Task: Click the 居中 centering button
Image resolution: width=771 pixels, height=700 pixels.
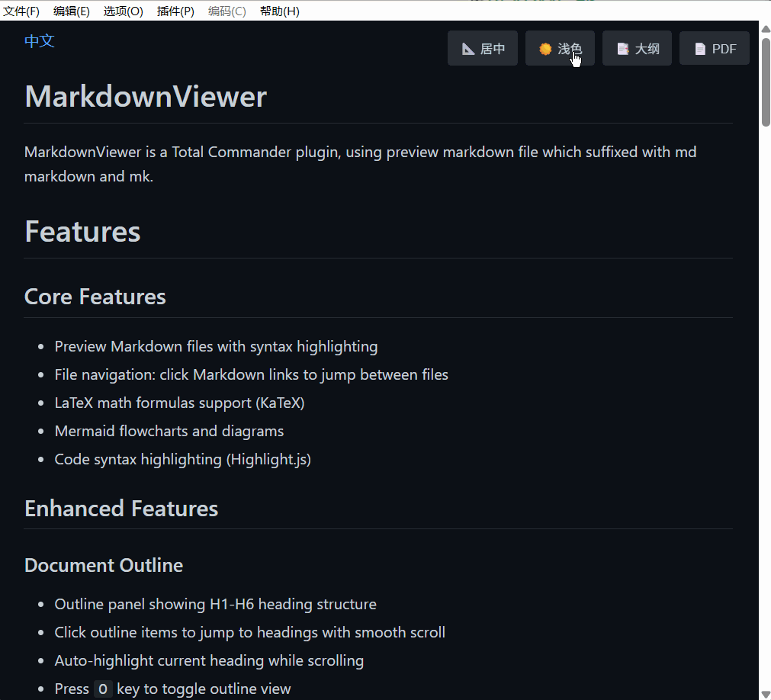Action: (483, 48)
